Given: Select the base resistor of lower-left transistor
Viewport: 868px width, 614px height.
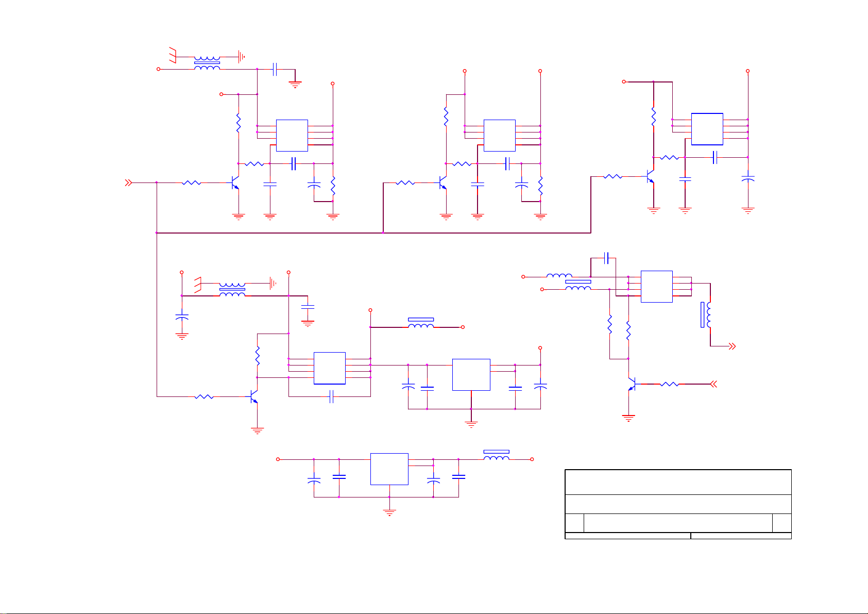Looking at the screenshot, I should click(x=205, y=396).
